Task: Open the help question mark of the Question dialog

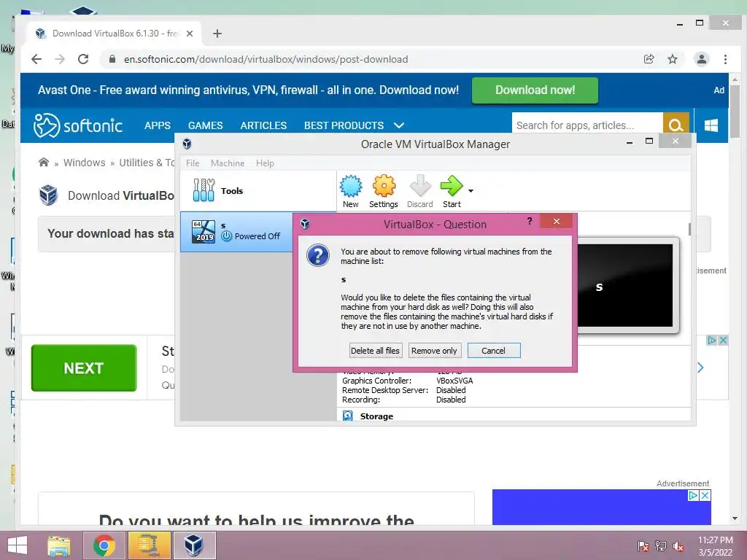Action: 530,221
